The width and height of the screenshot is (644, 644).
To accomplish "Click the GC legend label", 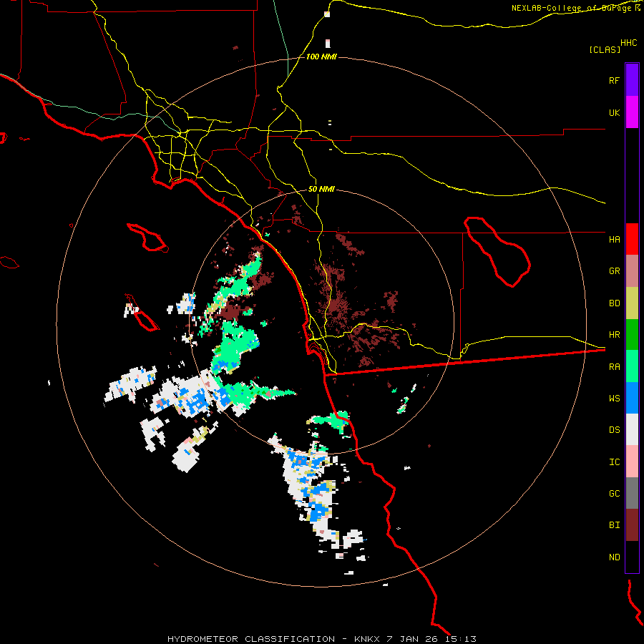I will [x=614, y=493].
